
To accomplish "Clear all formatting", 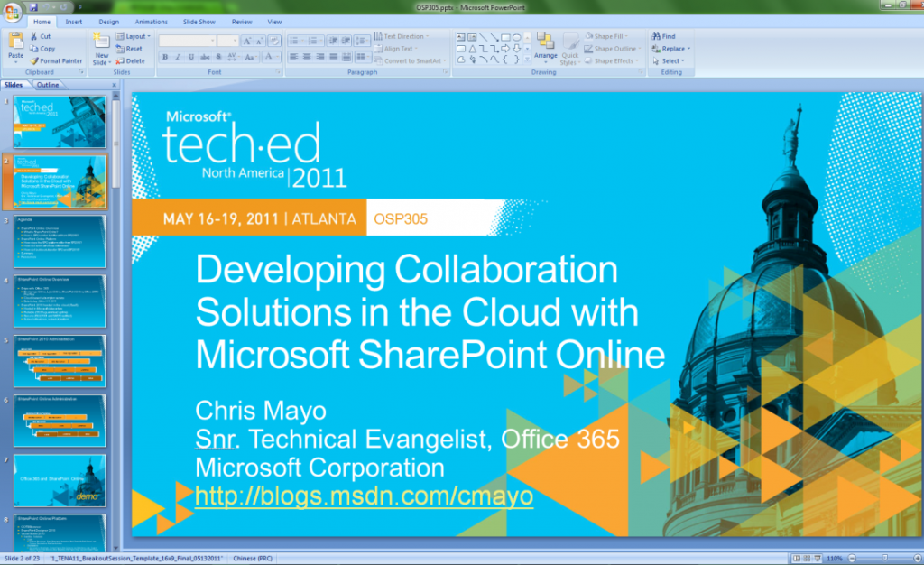I will (x=274, y=41).
